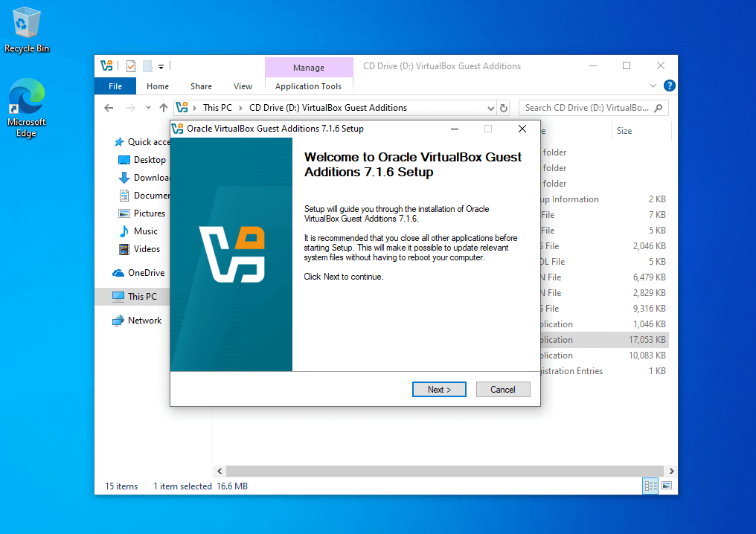Select the file row sized 1 KB

605,371
